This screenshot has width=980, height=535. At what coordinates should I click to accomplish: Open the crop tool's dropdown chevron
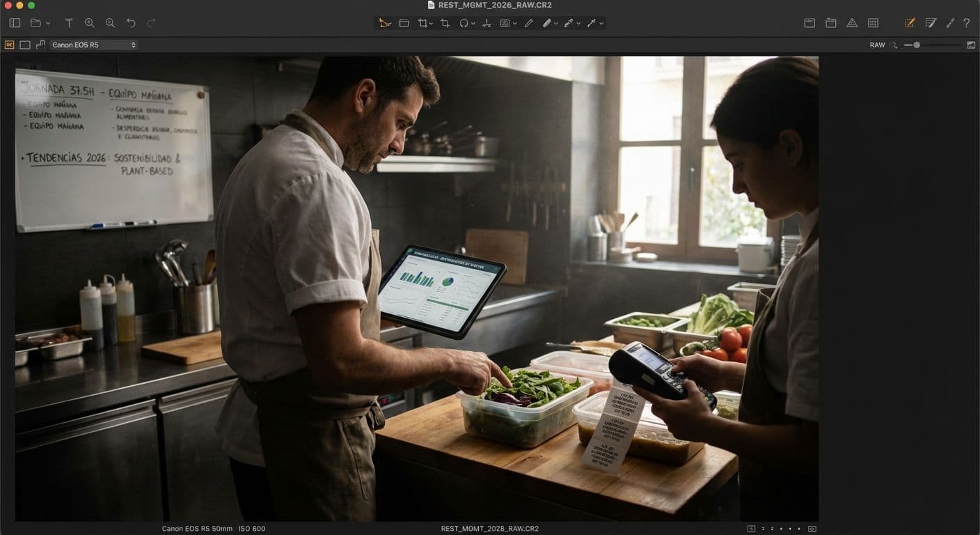431,24
